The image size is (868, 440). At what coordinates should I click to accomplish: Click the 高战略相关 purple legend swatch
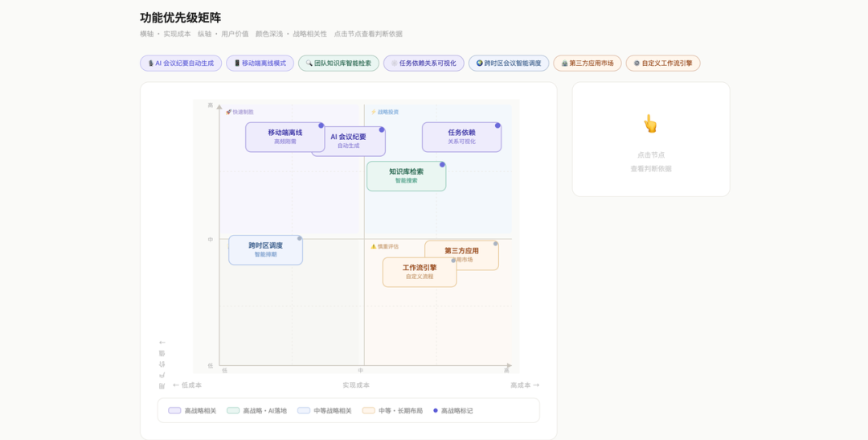click(174, 410)
